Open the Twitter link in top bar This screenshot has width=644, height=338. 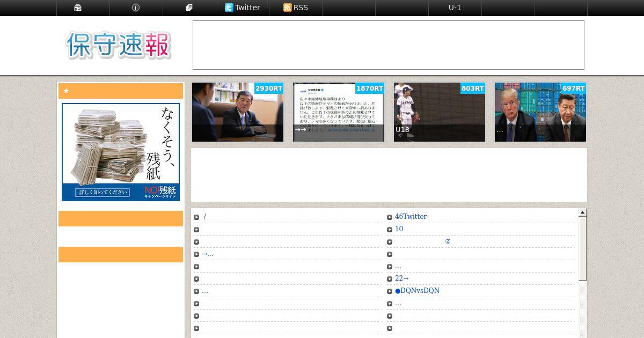(x=242, y=8)
